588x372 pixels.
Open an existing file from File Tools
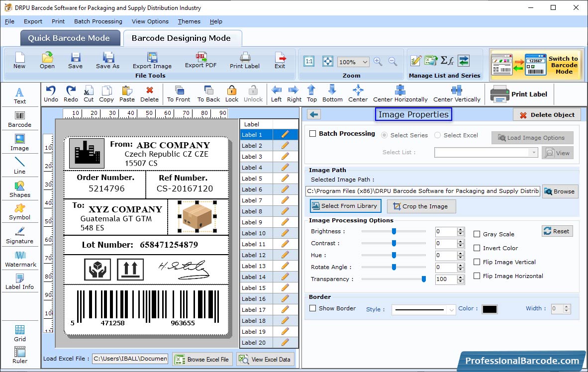point(47,60)
